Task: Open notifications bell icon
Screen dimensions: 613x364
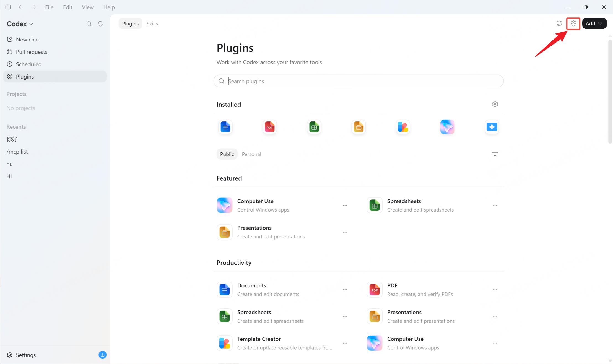Action: point(100,24)
